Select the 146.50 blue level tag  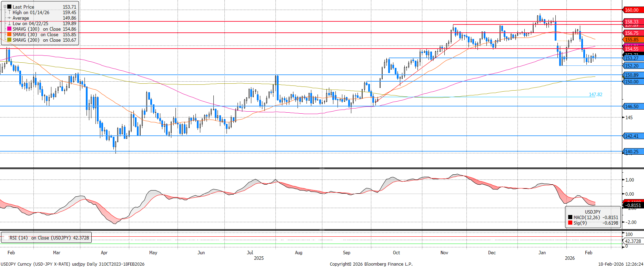632,106
